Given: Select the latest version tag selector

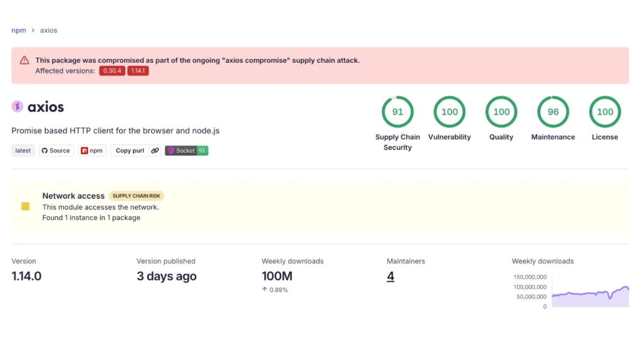Looking at the screenshot, I should 23,150.
